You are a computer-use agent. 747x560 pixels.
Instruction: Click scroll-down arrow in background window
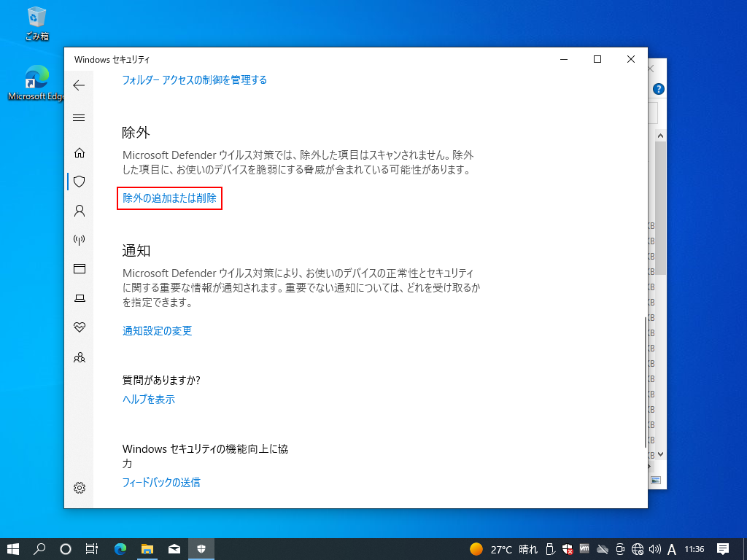660,454
